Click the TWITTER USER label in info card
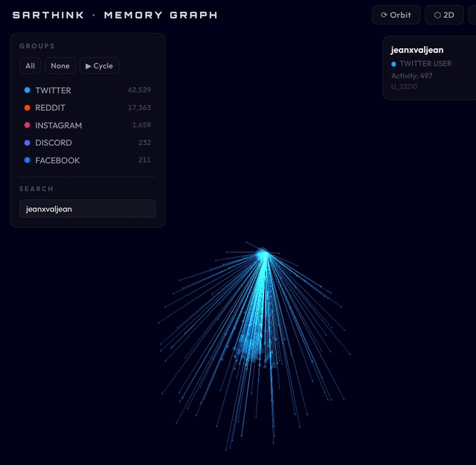Viewport: 476px width, 465px height. click(x=425, y=64)
